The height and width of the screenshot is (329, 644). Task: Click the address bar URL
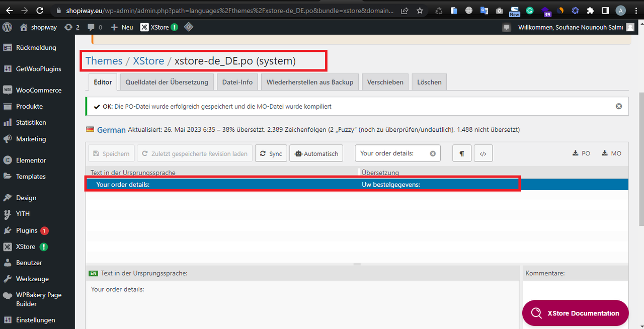tap(229, 10)
